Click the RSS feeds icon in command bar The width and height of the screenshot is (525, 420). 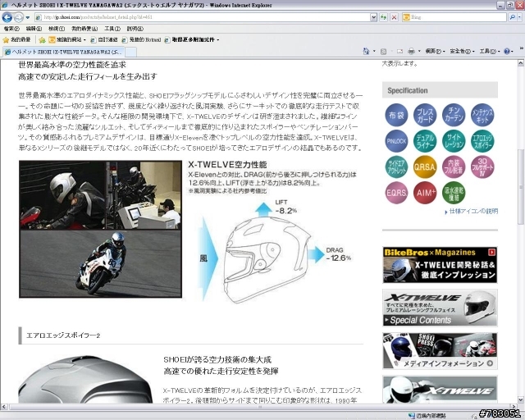384,51
